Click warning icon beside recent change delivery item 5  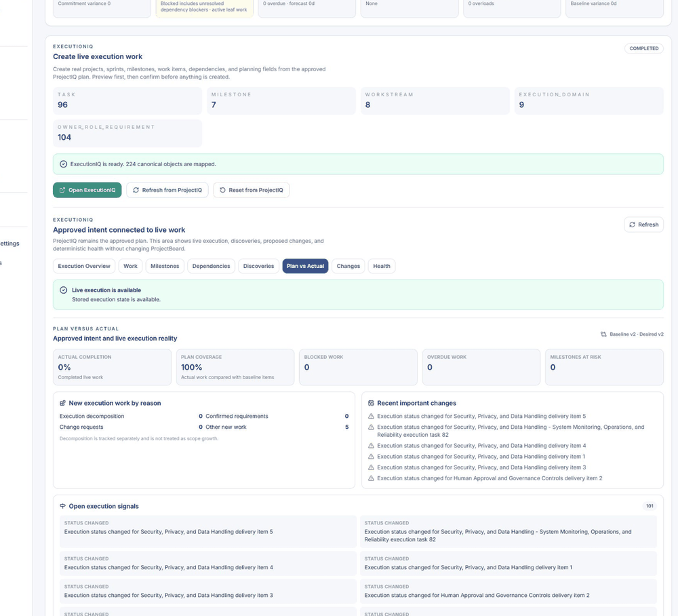pyautogui.click(x=371, y=416)
